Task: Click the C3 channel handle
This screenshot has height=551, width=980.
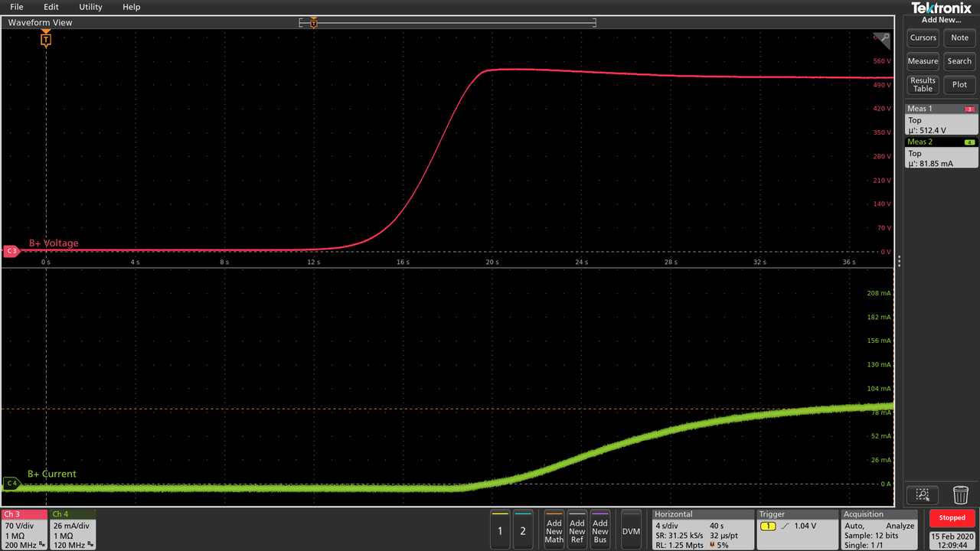Action: 11,251
